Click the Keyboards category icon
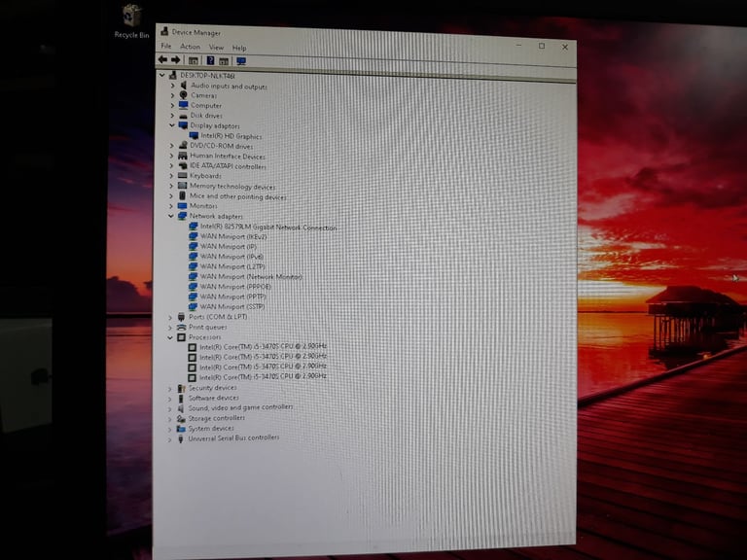The width and height of the screenshot is (747, 560). [x=183, y=176]
